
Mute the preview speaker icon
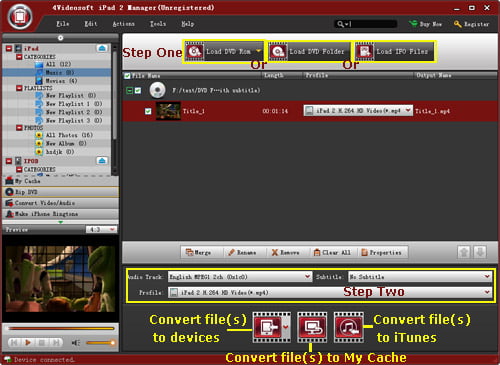[x=76, y=343]
